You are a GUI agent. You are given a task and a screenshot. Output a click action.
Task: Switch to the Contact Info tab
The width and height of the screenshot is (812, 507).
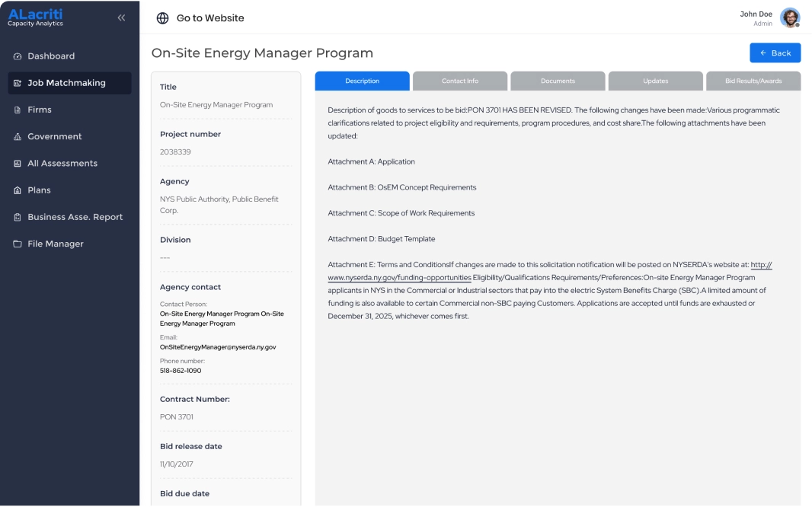pyautogui.click(x=460, y=81)
